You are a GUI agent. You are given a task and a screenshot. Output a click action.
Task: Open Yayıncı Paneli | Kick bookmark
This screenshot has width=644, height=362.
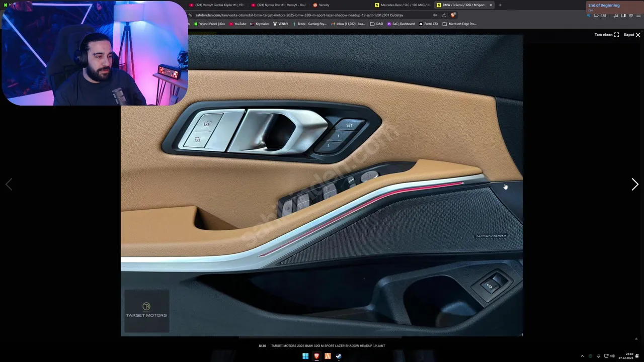pyautogui.click(x=209, y=24)
